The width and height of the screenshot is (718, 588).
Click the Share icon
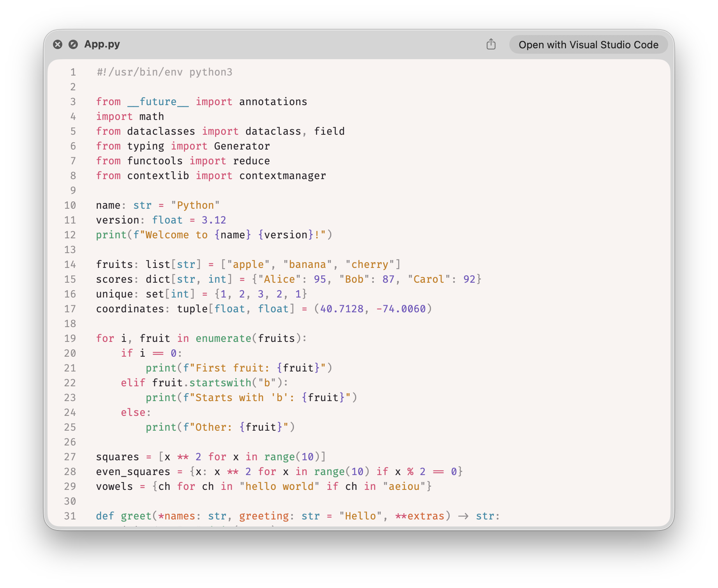(491, 44)
